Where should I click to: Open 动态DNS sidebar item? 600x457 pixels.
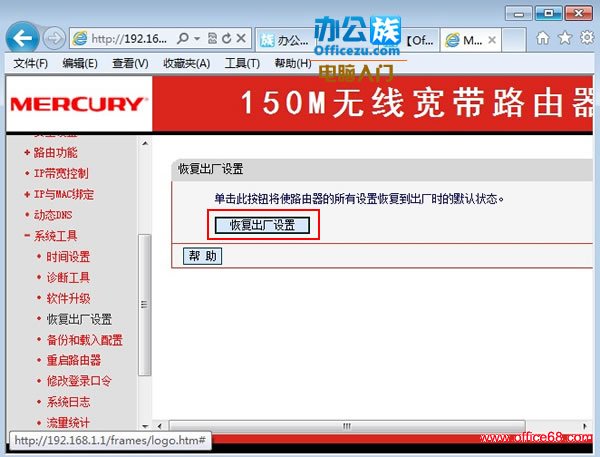pyautogui.click(x=53, y=215)
